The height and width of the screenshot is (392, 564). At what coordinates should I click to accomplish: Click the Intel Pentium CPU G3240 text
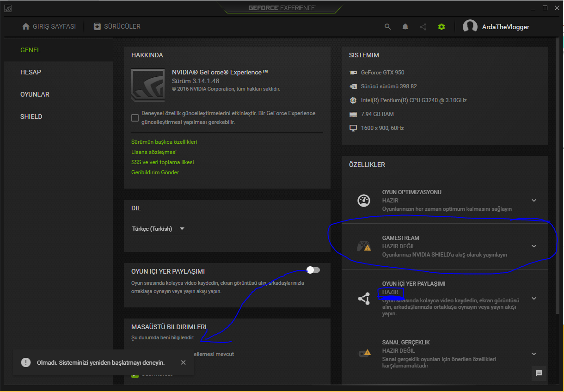coord(414,100)
